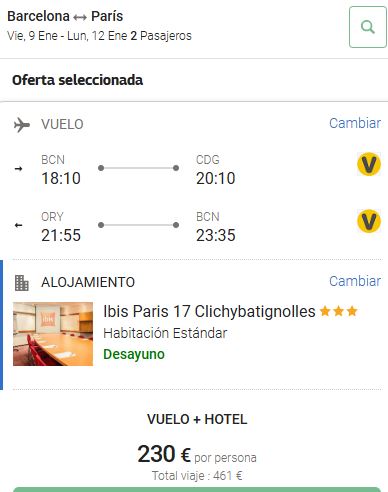388x492 pixels.
Task: Click the return left-arrow icon
Action: [x=19, y=225]
